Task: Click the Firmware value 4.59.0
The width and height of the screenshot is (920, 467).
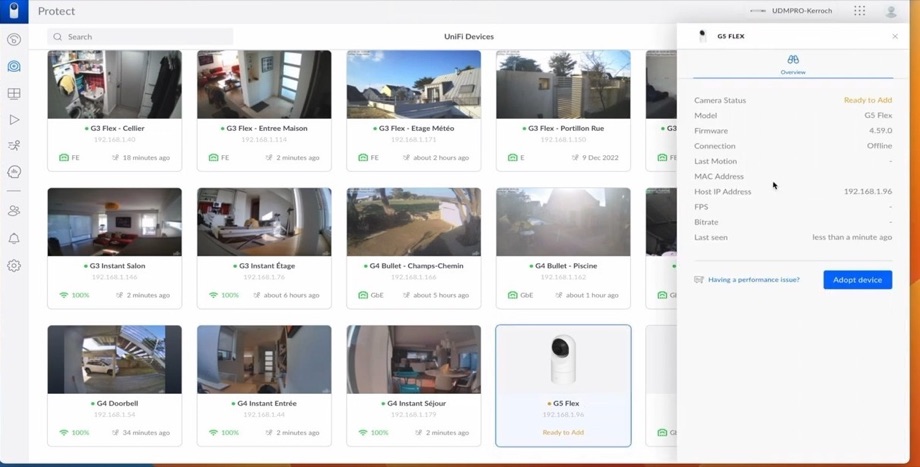Action: tap(881, 130)
